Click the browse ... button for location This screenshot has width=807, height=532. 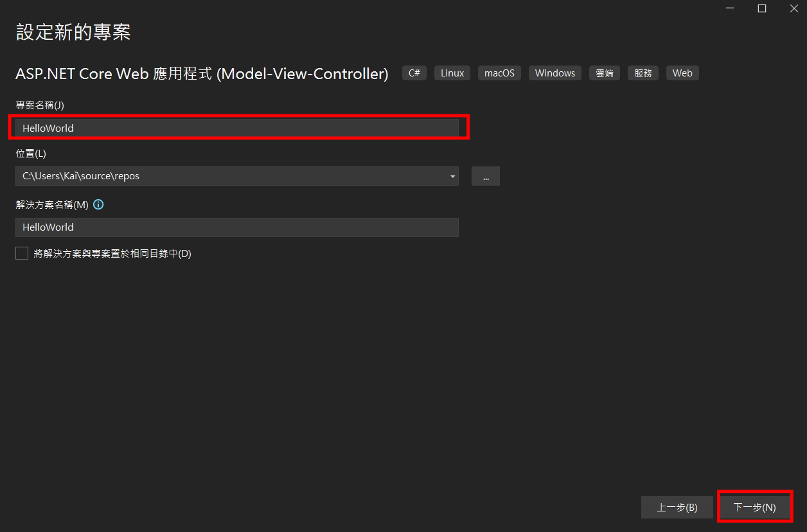coord(486,176)
